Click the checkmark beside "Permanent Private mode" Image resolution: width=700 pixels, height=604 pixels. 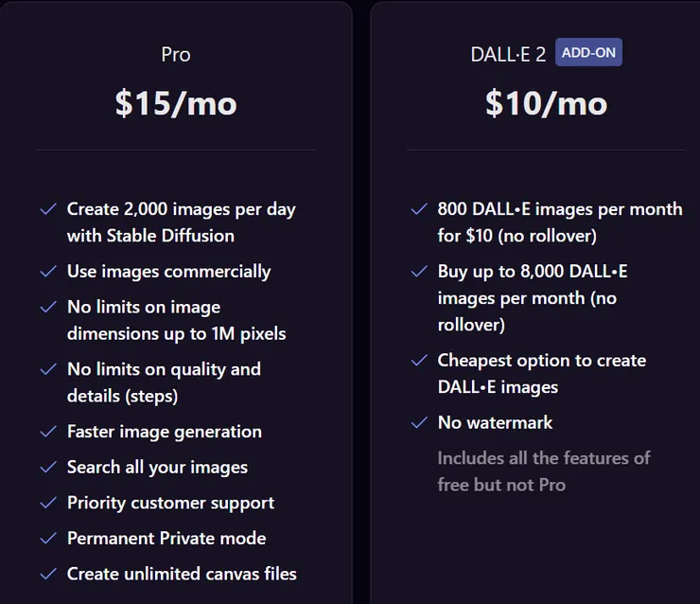48,539
